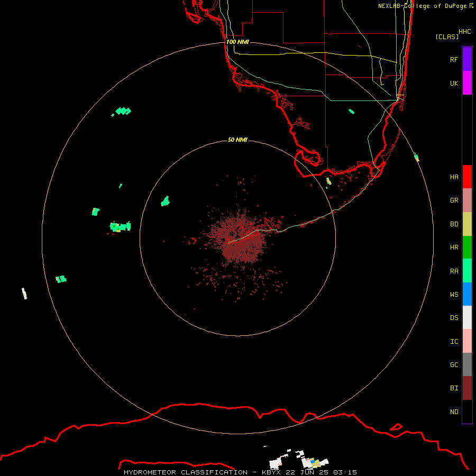This screenshot has height=476, width=476.
Task: Click the 'WS' legend label
Action: tap(454, 295)
